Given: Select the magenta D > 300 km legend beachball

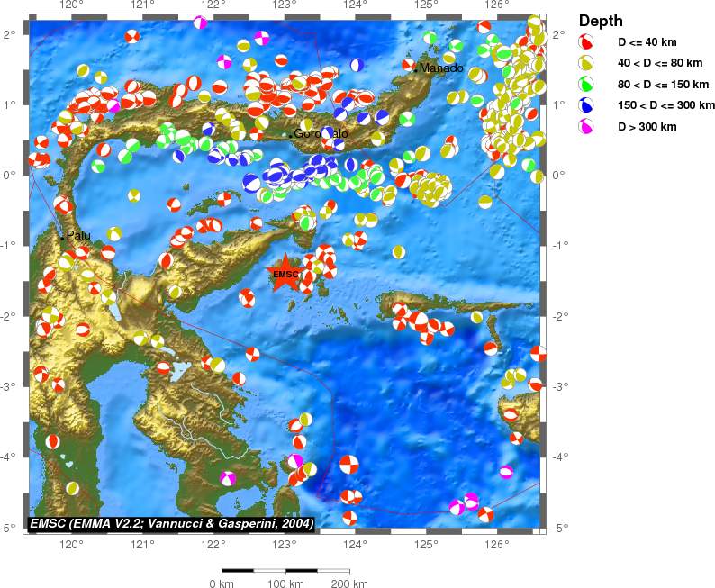Looking at the screenshot, I should (x=586, y=127).
